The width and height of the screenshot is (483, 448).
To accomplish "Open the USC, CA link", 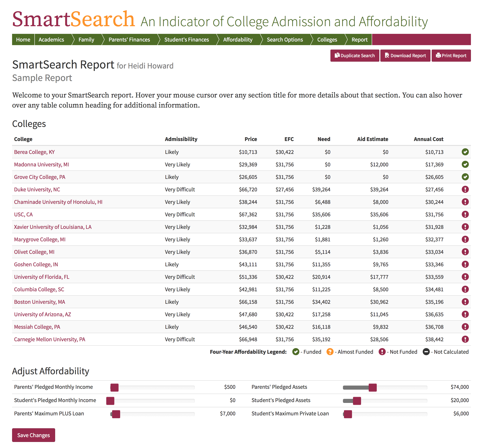I will click(23, 214).
